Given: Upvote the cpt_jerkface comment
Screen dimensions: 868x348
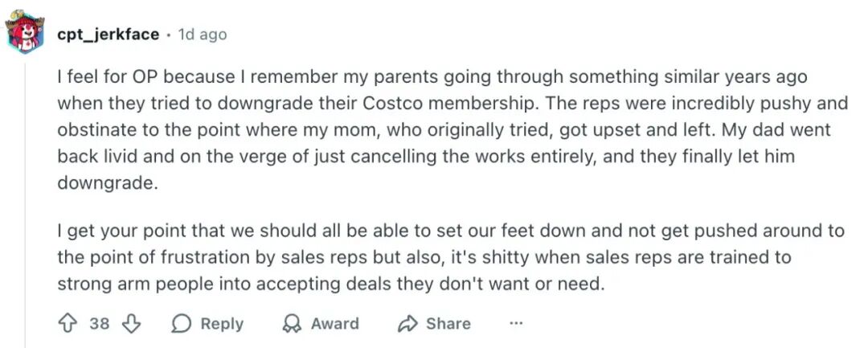Looking at the screenshot, I should pyautogui.click(x=68, y=324).
